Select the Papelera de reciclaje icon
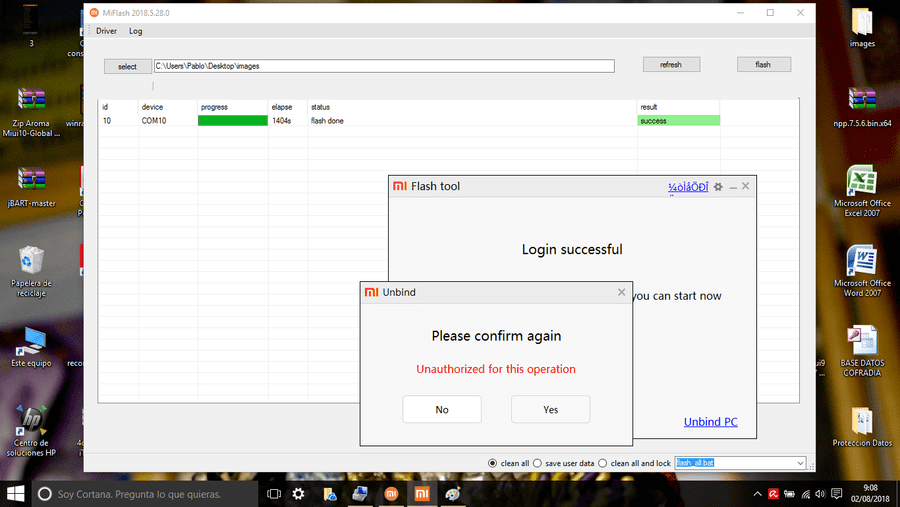 31,272
